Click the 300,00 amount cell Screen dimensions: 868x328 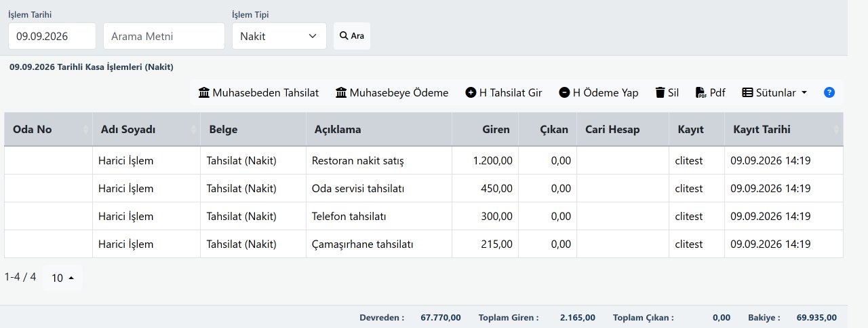click(485, 216)
